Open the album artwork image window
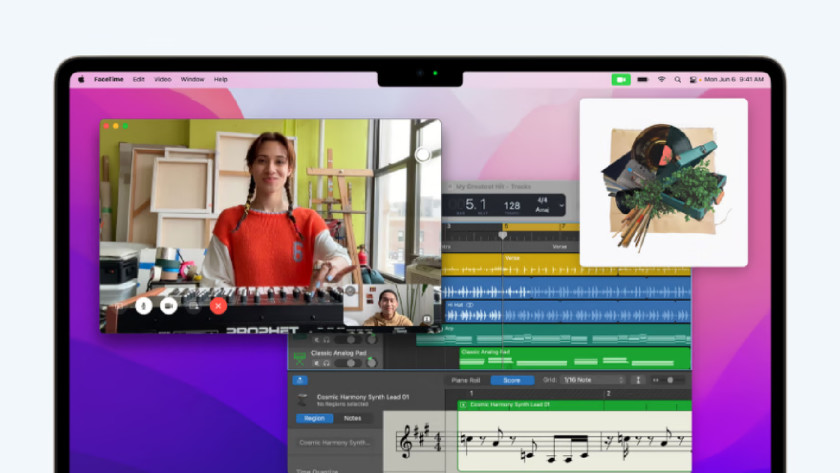This screenshot has height=473, width=840. pos(664,182)
